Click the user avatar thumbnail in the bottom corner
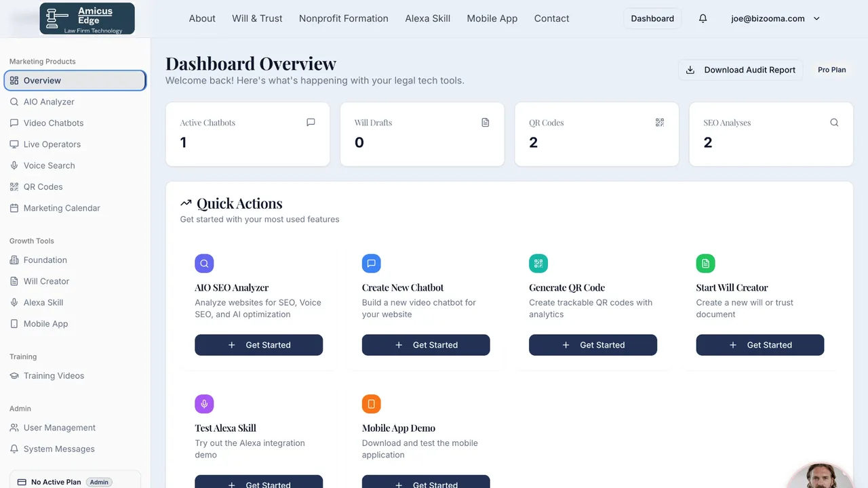The height and width of the screenshot is (488, 868). click(x=822, y=476)
